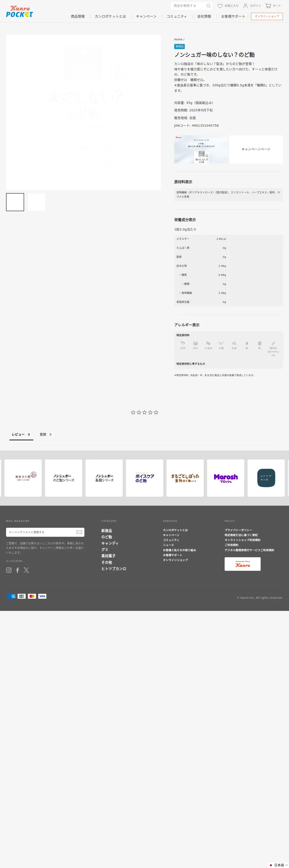Click the X (Twitter) icon in footer

[26, 570]
